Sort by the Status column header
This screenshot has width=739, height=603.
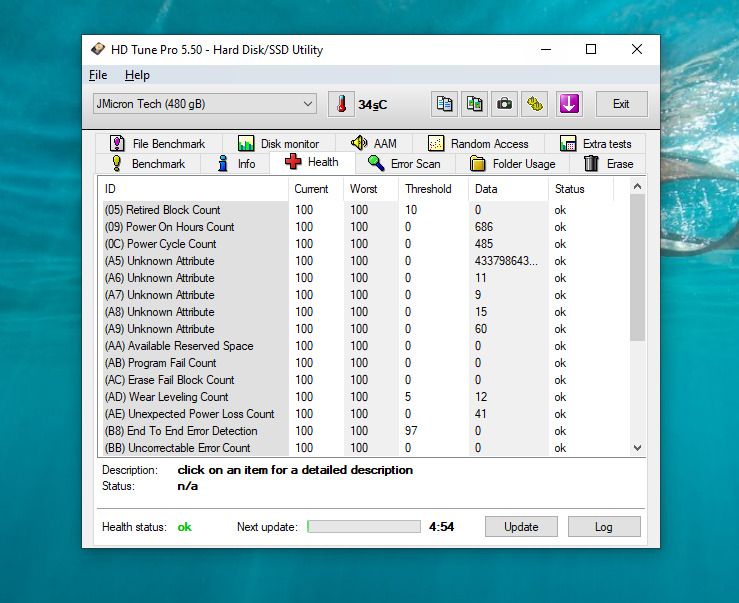point(581,189)
